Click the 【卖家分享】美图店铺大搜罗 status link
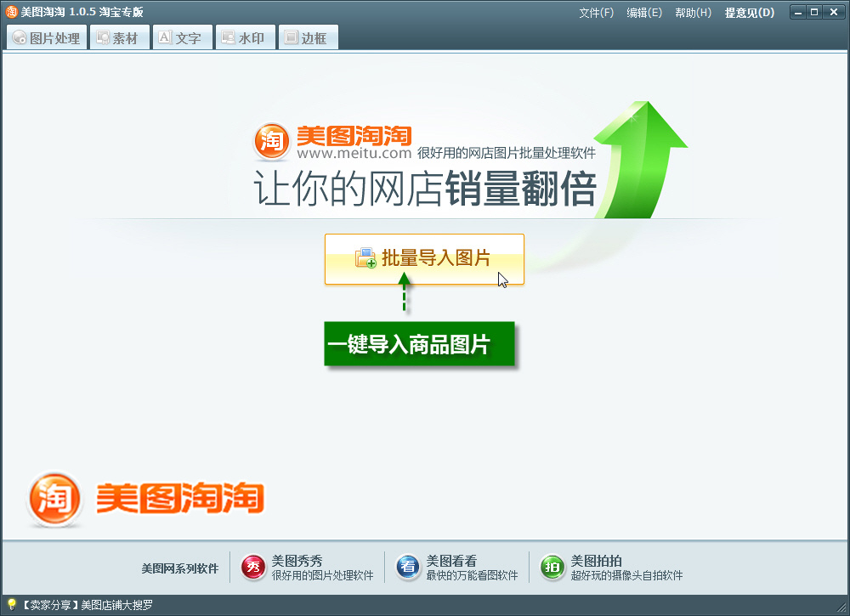The image size is (850, 616). 87,605
